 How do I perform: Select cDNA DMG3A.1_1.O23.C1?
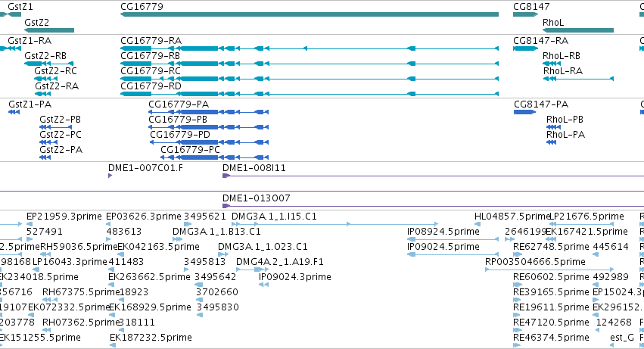[x=263, y=247]
